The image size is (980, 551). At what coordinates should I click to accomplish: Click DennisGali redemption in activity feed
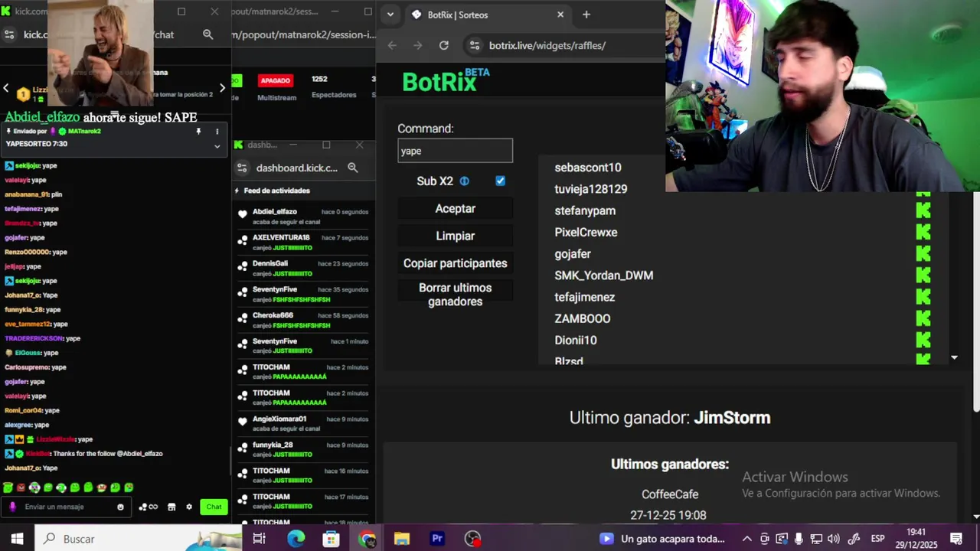303,268
